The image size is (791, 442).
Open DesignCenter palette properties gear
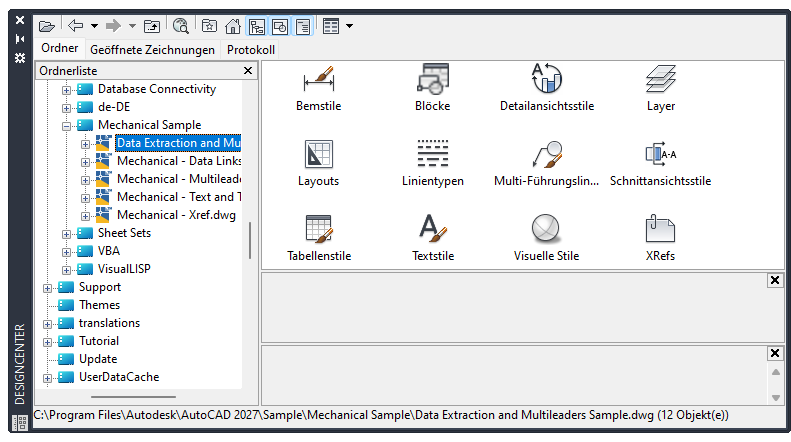click(20, 58)
